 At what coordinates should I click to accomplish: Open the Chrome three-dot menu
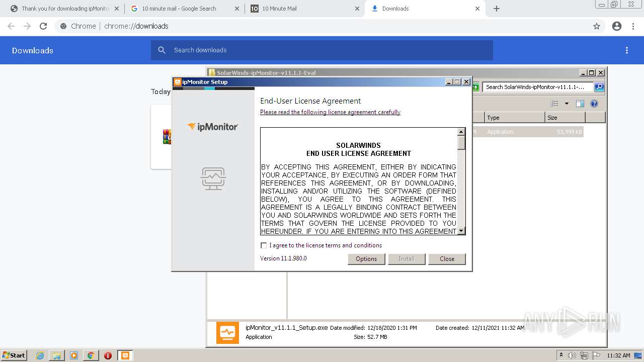633,26
